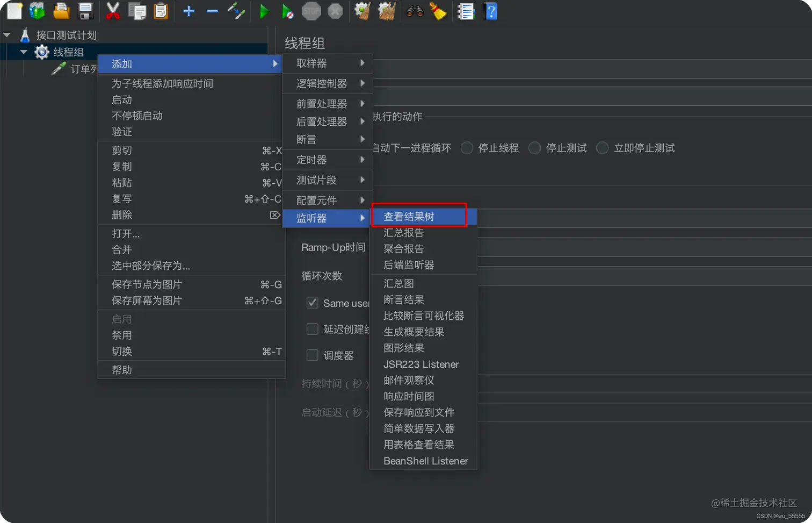This screenshot has height=523, width=812.
Task: Start the test with the green Run icon
Action: pyautogui.click(x=264, y=11)
